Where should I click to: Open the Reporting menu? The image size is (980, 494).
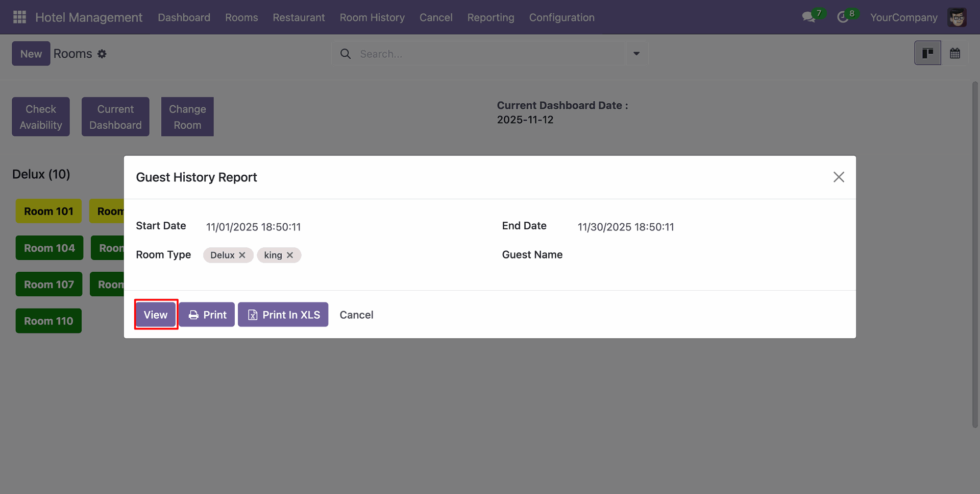point(491,17)
